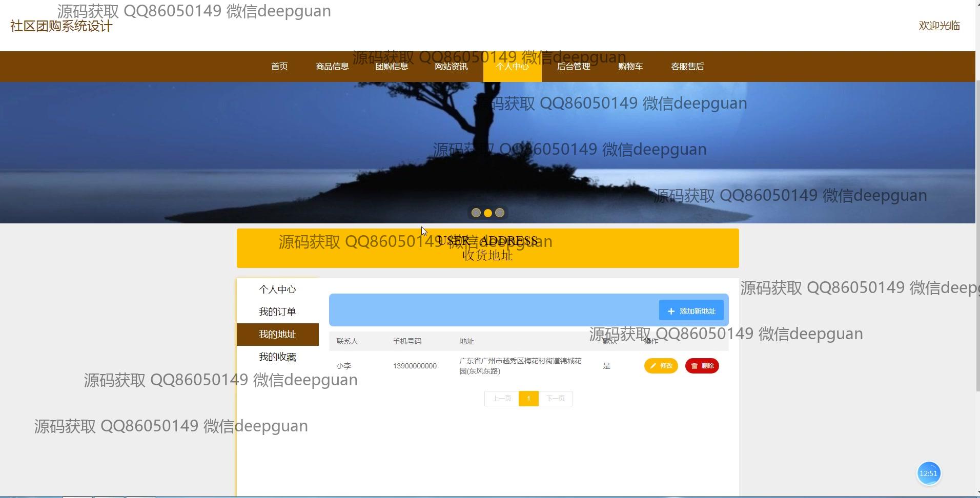Go to page 1 in pagination
This screenshot has height=498, width=980.
tap(528, 399)
